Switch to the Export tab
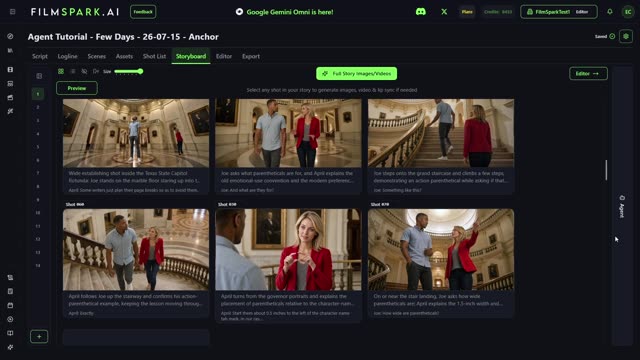This screenshot has width=640, height=360. (251, 56)
